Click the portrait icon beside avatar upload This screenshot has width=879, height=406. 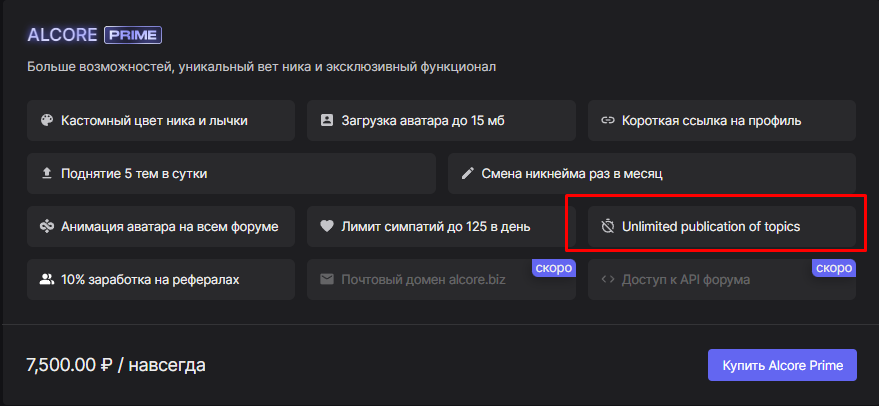(x=326, y=120)
